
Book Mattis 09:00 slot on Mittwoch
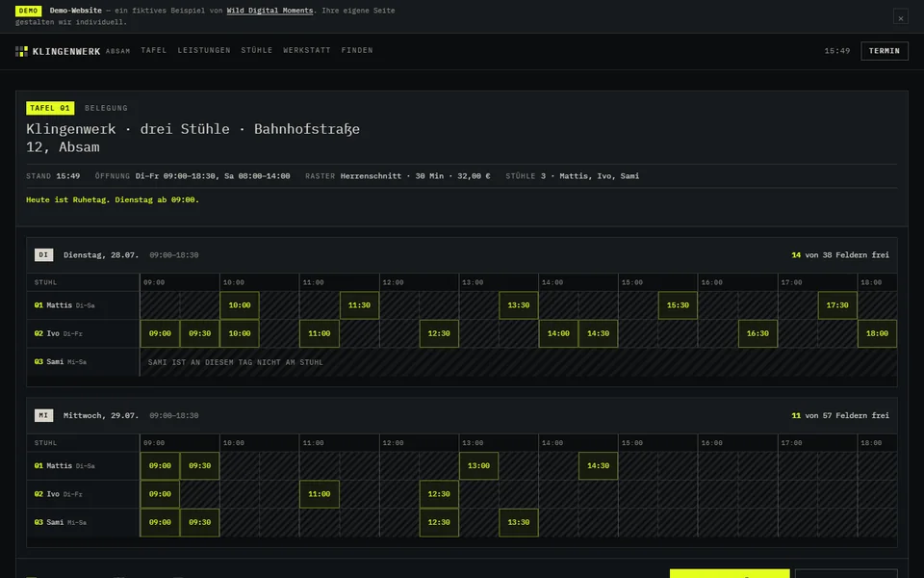160,466
